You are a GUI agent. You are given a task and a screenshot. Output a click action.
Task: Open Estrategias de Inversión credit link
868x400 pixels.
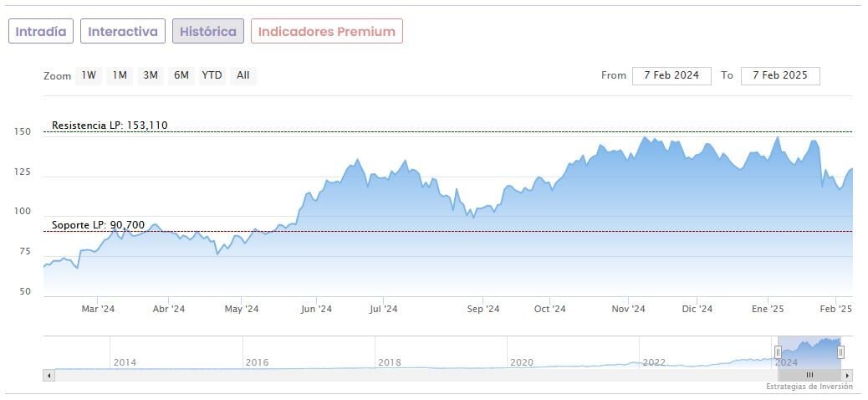[x=809, y=387]
